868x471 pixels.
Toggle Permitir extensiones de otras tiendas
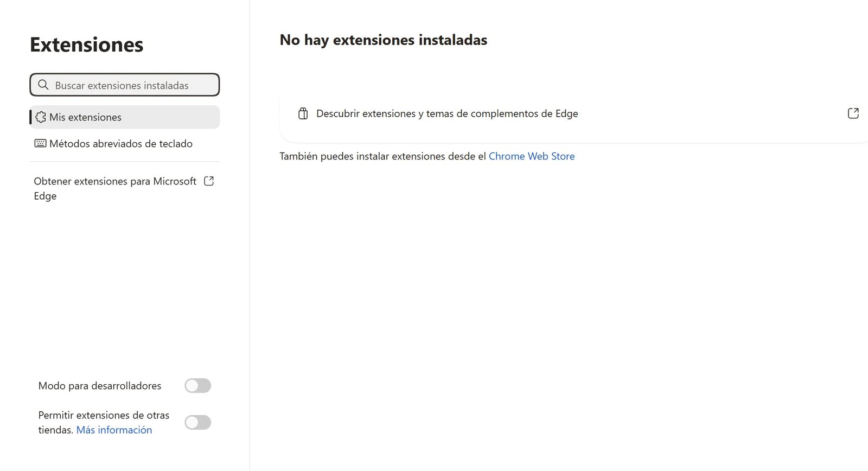(x=197, y=422)
